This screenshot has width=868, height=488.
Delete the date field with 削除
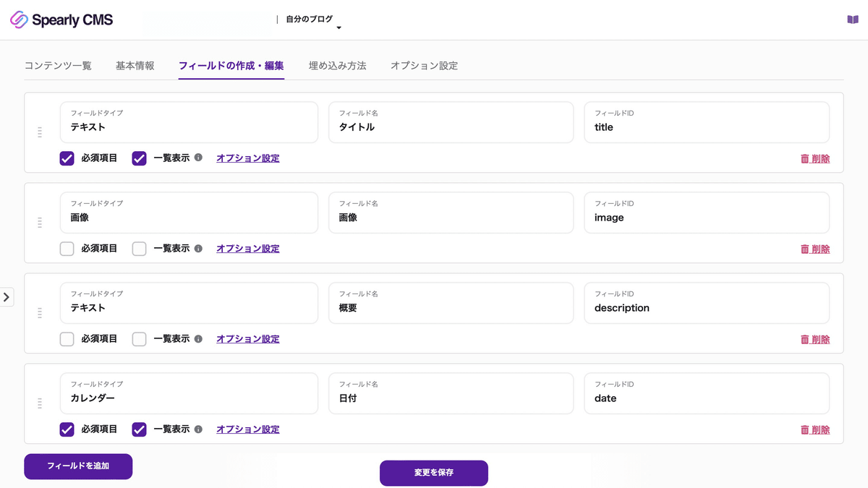pos(815,430)
